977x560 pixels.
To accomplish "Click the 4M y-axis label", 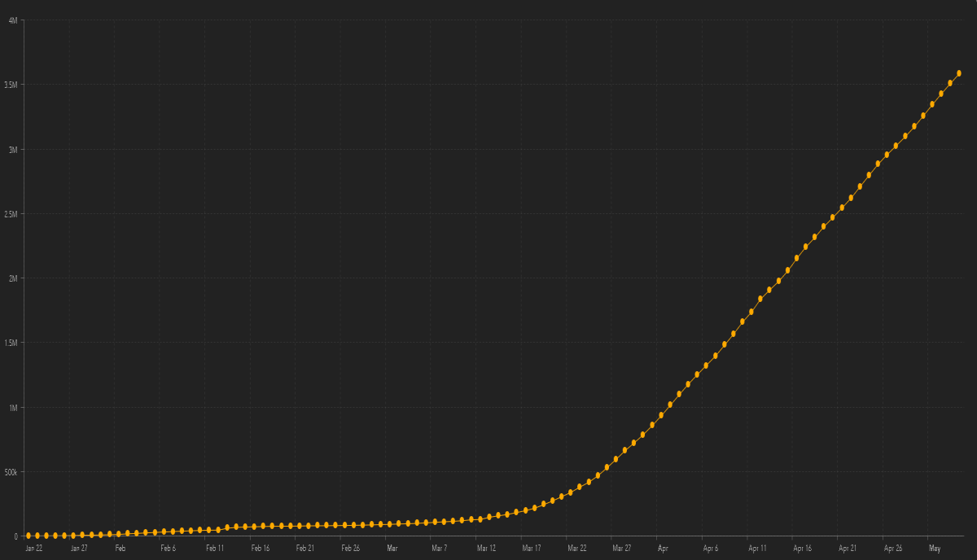I will click(x=14, y=20).
